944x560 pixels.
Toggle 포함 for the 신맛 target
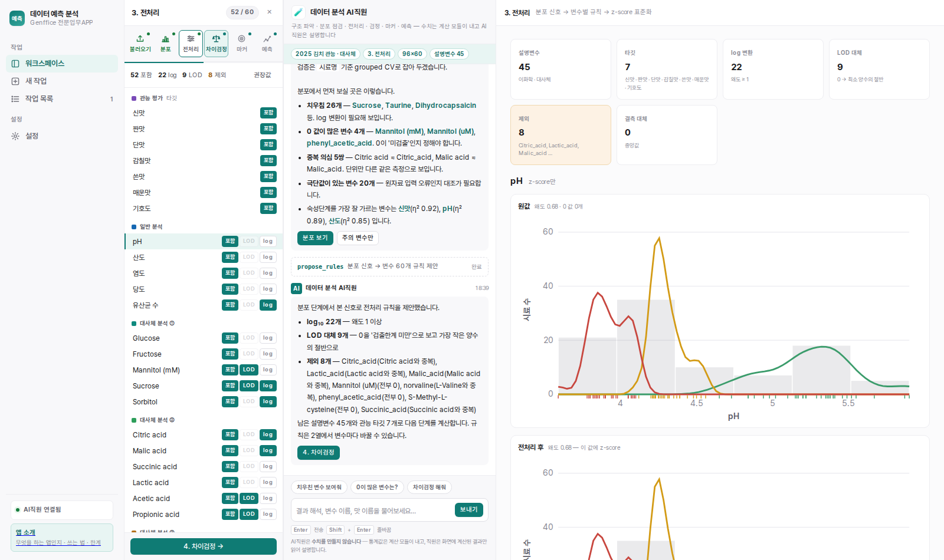(x=268, y=113)
